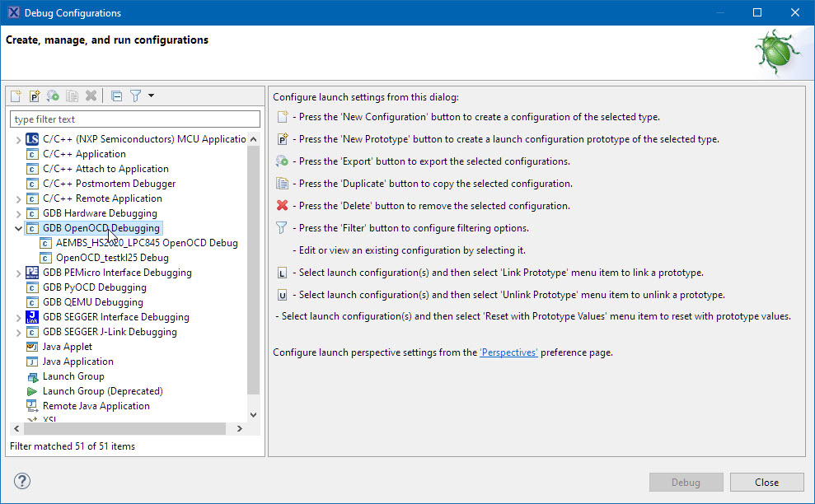This screenshot has width=815, height=504.
Task: Click the New Configuration toolbar icon
Action: (x=16, y=96)
